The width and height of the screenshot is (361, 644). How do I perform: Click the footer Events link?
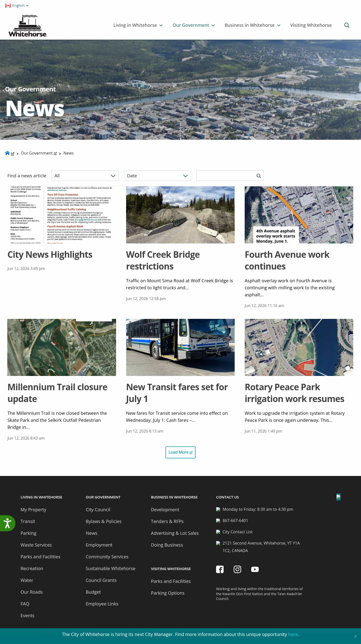click(x=27, y=615)
